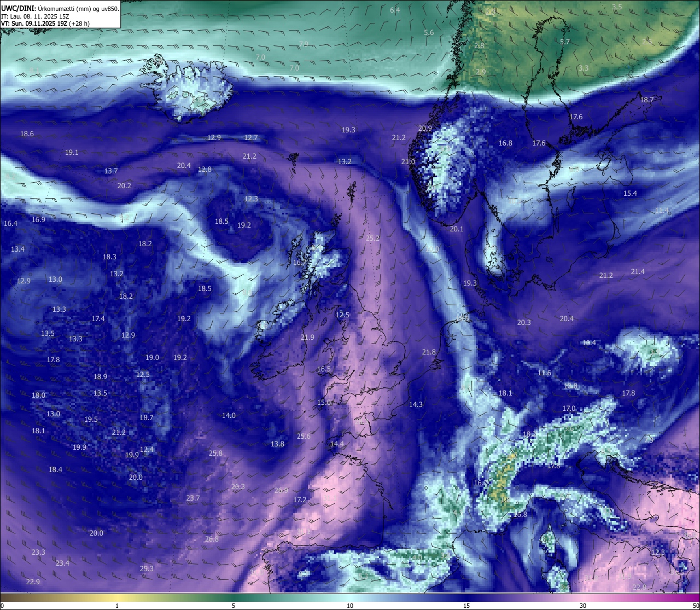This screenshot has width=700, height=610.
Task: Click the map value "6.4"
Action: (x=395, y=10)
